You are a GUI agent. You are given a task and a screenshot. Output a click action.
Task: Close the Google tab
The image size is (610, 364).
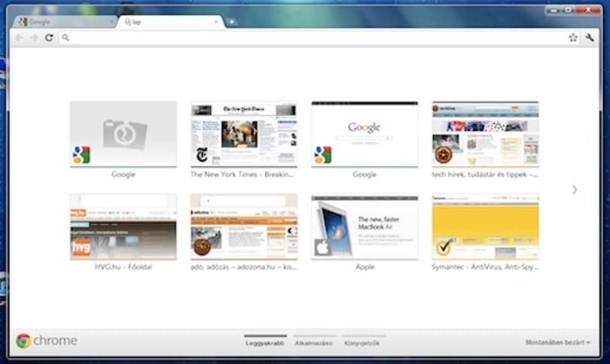point(111,22)
